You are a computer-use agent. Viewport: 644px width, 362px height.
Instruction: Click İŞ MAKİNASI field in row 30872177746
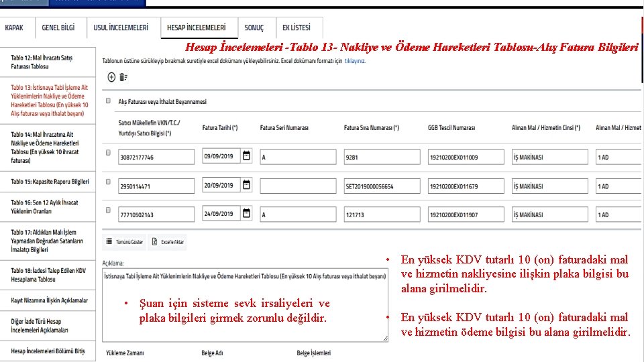550,157
